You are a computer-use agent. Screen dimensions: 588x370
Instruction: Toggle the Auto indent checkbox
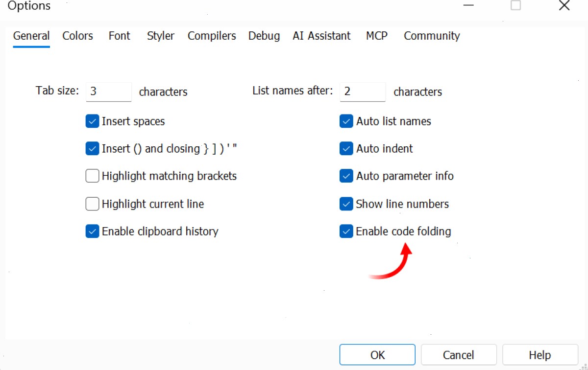[346, 149]
